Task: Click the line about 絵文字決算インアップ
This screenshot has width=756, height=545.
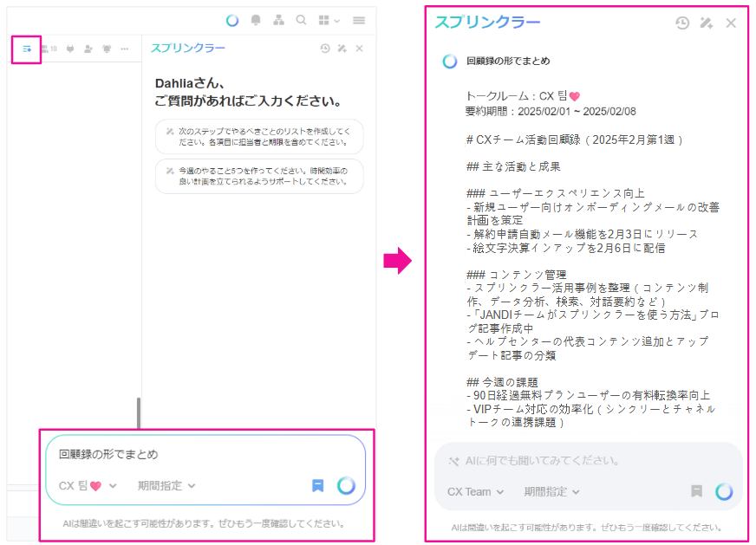Action: (566, 248)
